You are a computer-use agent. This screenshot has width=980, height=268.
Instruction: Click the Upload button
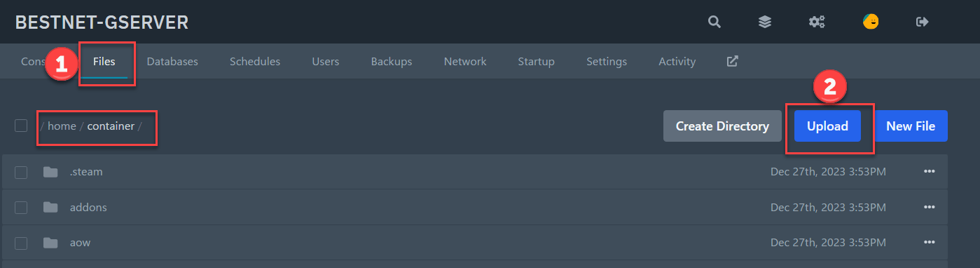pos(828,126)
